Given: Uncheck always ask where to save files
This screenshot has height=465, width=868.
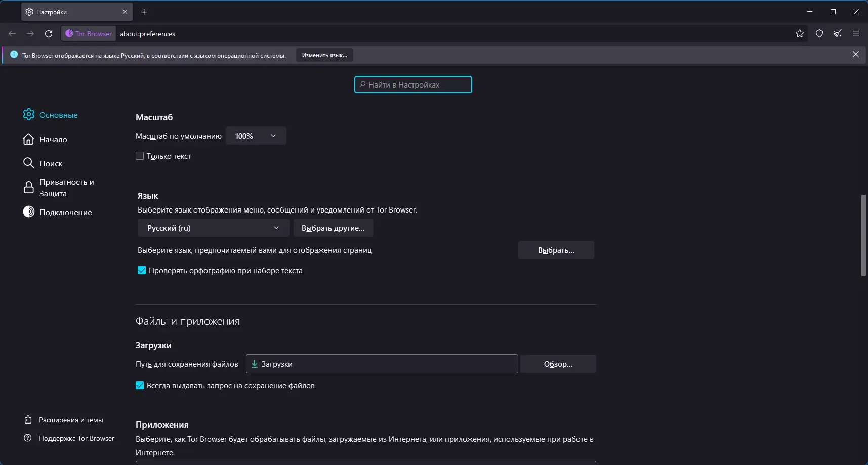Looking at the screenshot, I should (x=140, y=386).
